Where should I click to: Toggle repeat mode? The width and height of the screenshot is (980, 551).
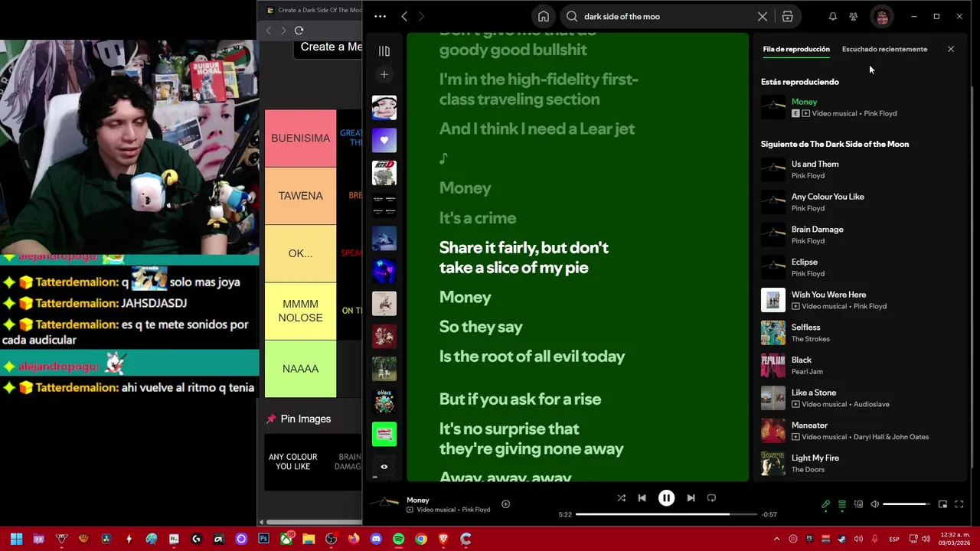tap(711, 498)
